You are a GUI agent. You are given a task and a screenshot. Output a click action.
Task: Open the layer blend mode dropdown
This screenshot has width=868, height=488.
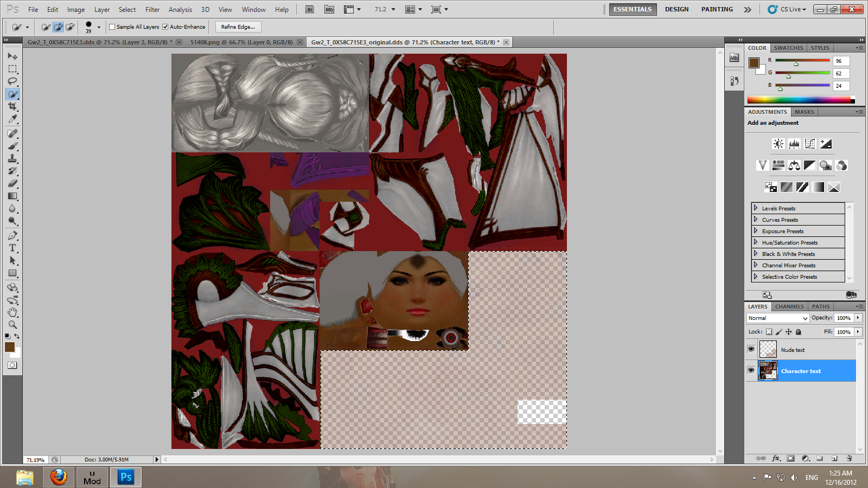coord(777,318)
